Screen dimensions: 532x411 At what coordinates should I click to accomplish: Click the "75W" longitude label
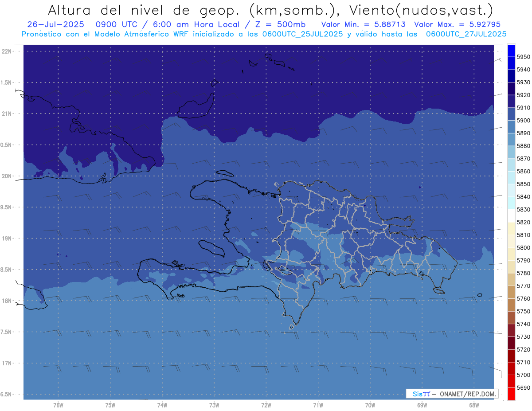110,405
